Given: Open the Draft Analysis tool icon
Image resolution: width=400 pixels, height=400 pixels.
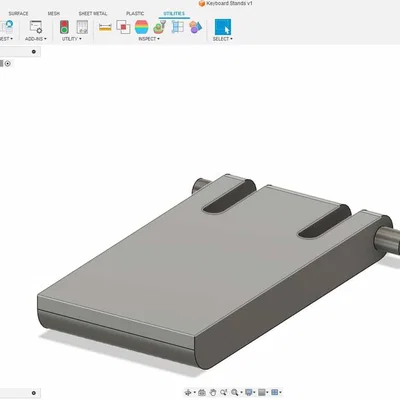Looking at the screenshot, I should (159, 27).
